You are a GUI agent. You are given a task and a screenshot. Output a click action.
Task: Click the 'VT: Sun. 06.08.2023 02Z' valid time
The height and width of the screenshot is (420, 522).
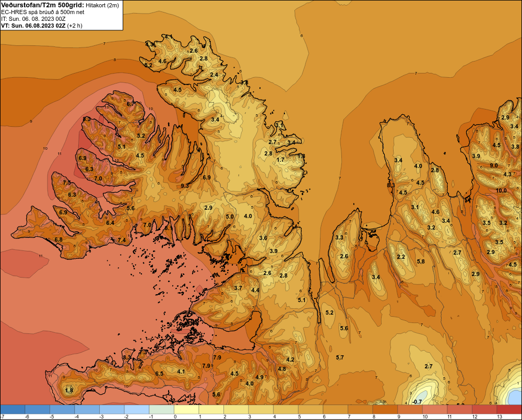point(33,26)
